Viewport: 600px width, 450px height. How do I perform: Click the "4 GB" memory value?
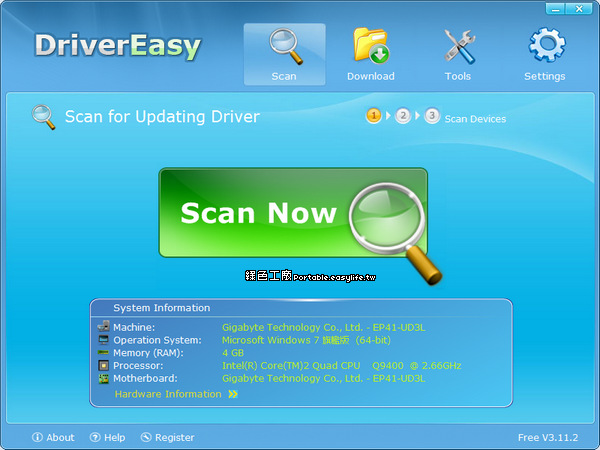click(x=233, y=353)
